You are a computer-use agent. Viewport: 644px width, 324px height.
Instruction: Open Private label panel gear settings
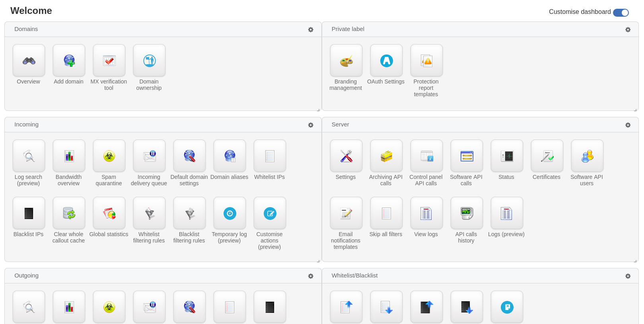(628, 30)
